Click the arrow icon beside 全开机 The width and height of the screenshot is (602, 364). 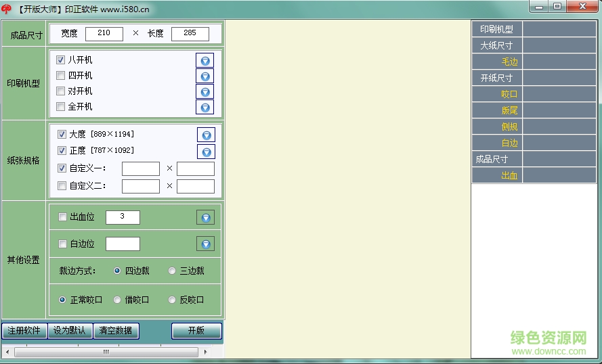205,107
